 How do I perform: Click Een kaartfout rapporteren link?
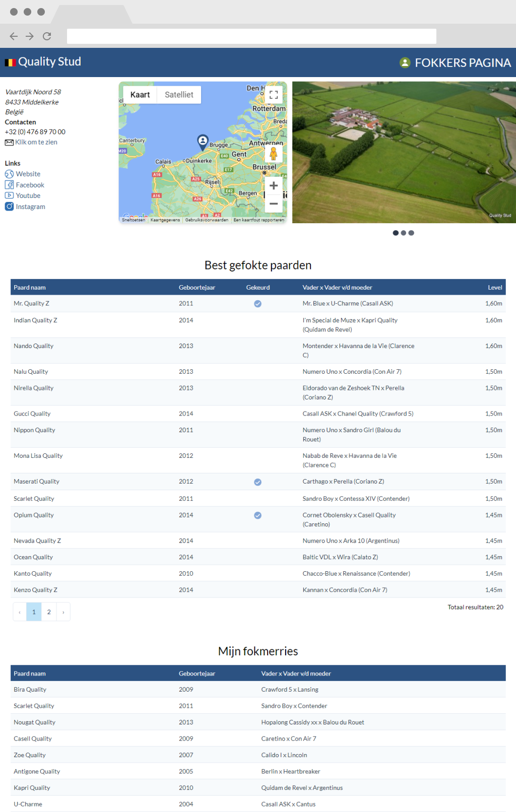coord(259,220)
